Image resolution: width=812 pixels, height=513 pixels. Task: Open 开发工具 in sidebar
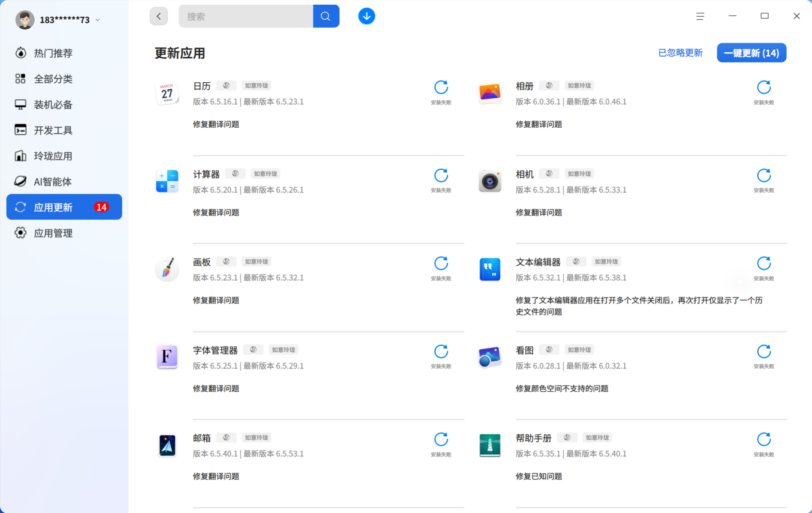click(64, 130)
